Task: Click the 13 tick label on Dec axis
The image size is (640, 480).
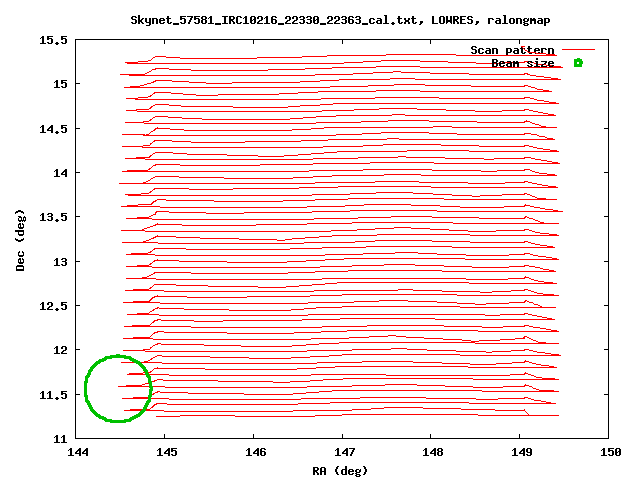Action: pos(60,262)
